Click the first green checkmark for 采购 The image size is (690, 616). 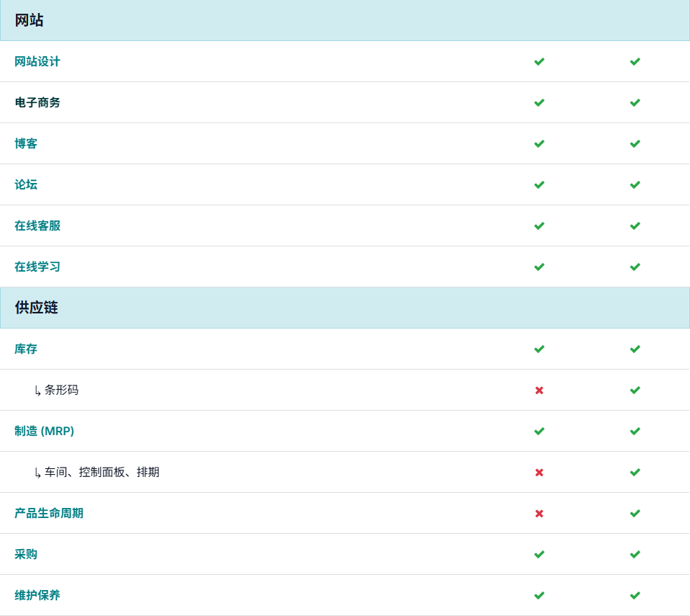pyautogui.click(x=539, y=555)
